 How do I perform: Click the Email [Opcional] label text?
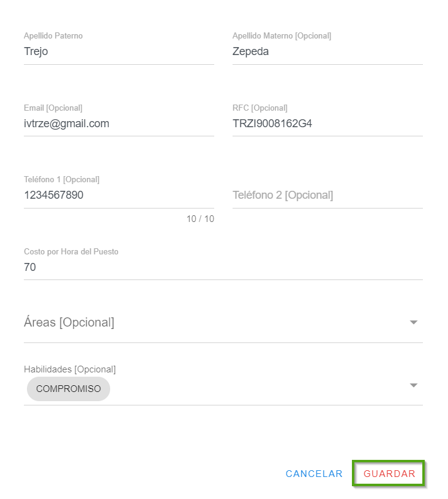coord(53,108)
